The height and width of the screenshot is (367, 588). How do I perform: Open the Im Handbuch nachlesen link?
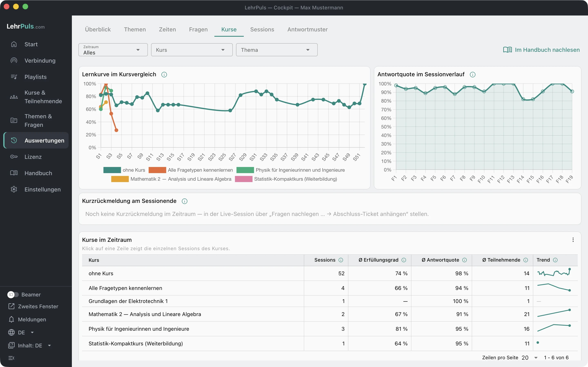(x=541, y=50)
